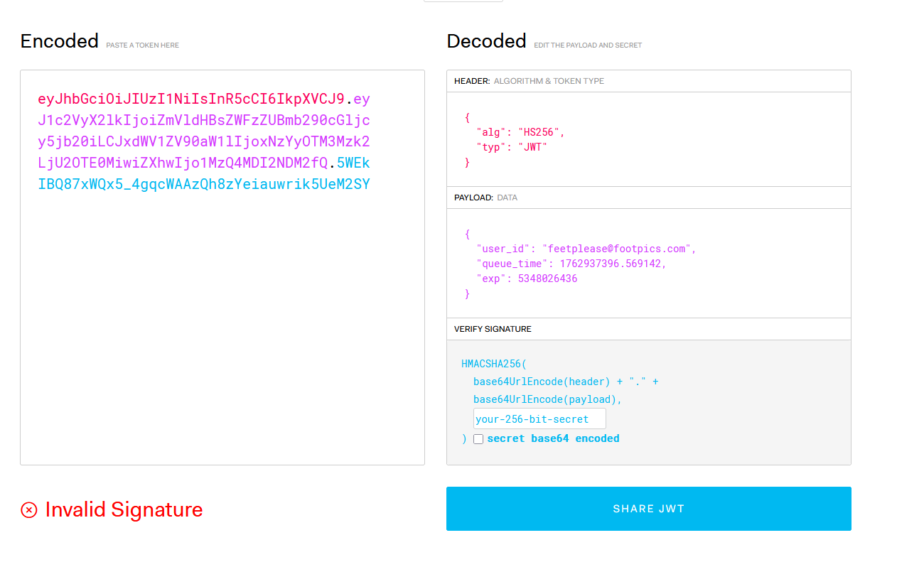Click the PAYLOAD: DATA section label
Viewport: 924px width, 567px height.
(485, 198)
